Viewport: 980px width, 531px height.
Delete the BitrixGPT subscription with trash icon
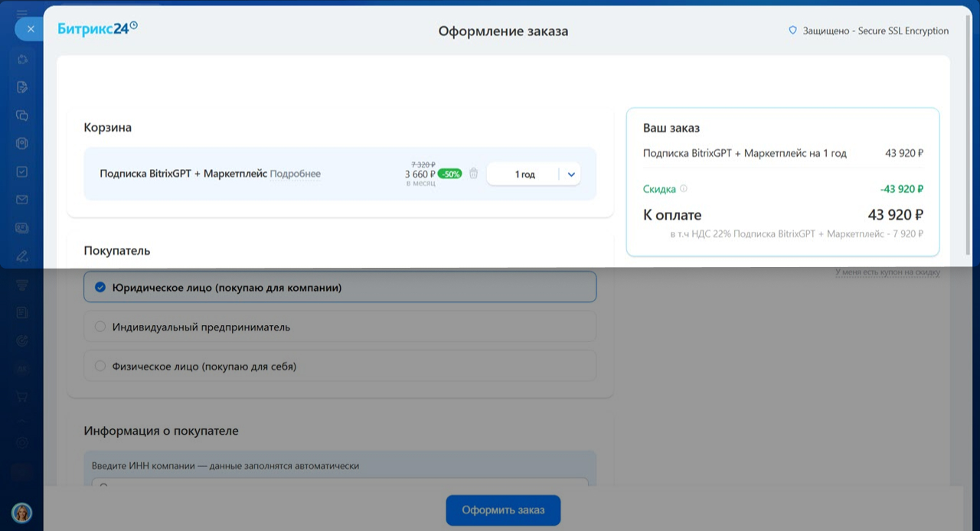(x=473, y=174)
